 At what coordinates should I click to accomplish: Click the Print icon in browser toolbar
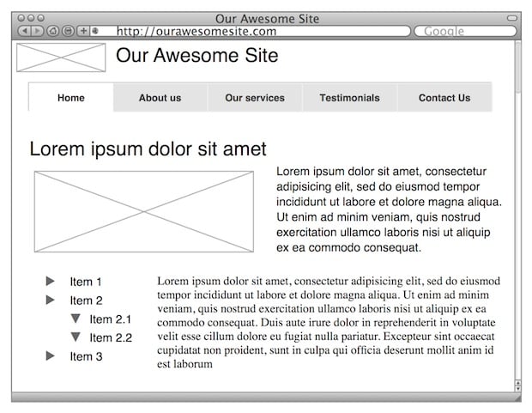(x=68, y=31)
